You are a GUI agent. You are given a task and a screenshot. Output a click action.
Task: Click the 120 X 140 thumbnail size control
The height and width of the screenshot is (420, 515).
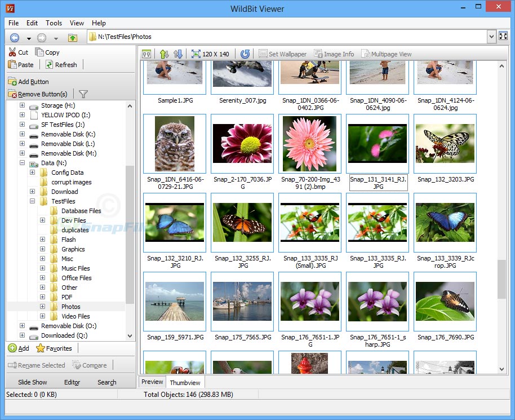point(211,54)
